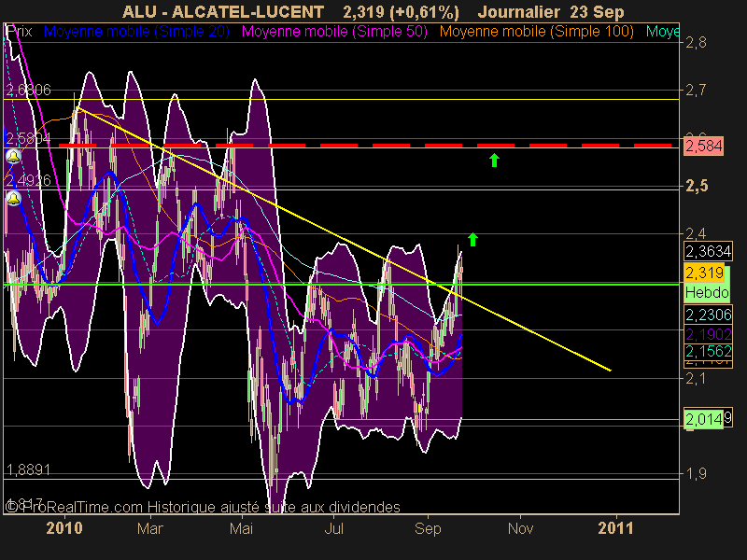Click Mar on the time axis

coord(150,528)
